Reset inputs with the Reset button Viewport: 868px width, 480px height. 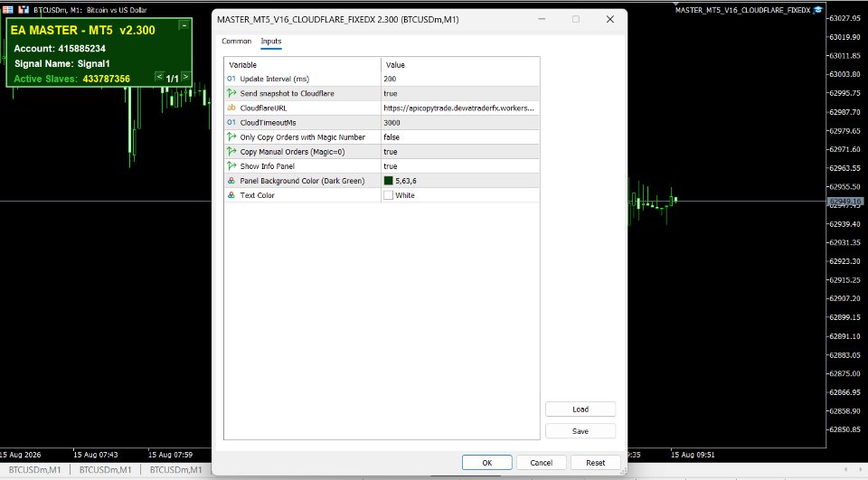595,463
